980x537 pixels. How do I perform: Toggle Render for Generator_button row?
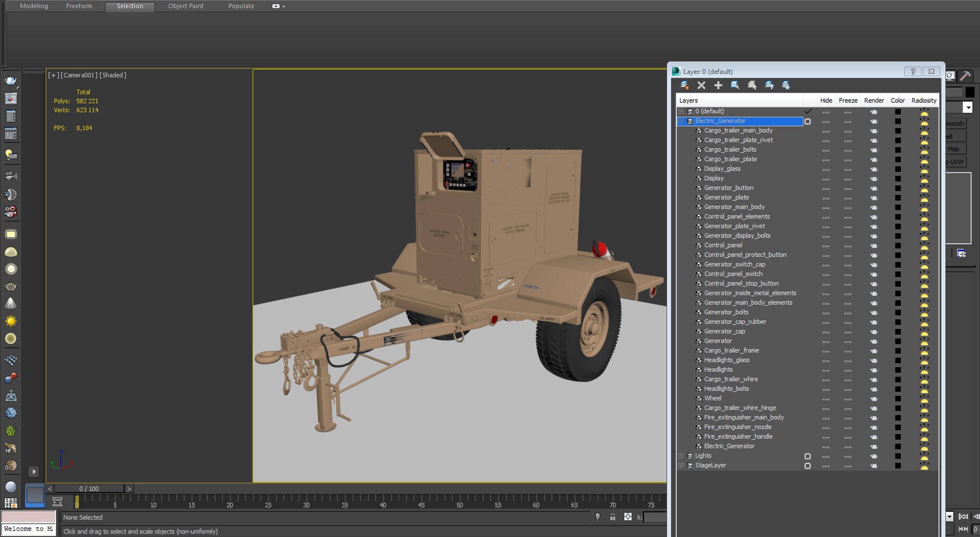tap(874, 188)
